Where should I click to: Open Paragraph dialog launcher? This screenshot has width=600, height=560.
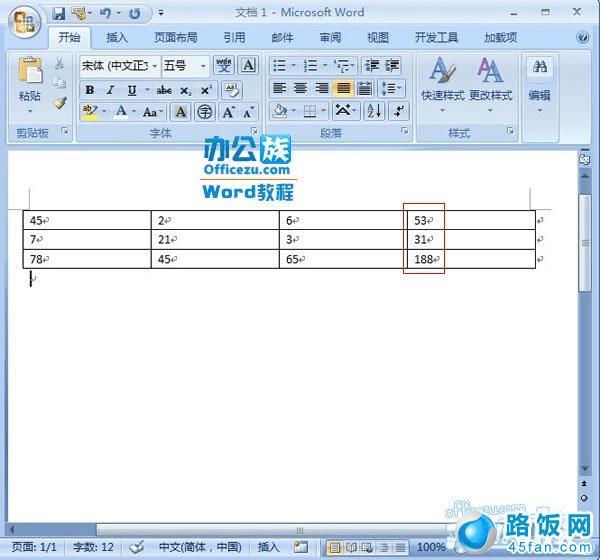click(404, 131)
